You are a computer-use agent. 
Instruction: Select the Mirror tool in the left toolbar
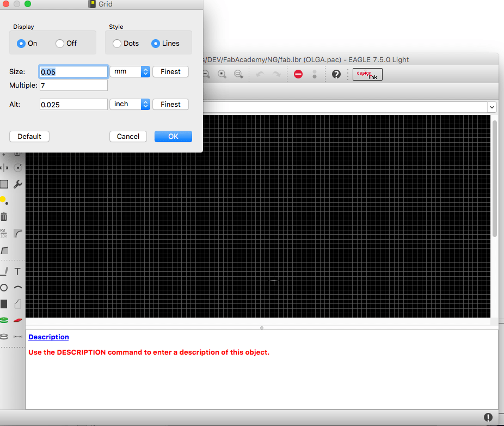[x=4, y=168]
